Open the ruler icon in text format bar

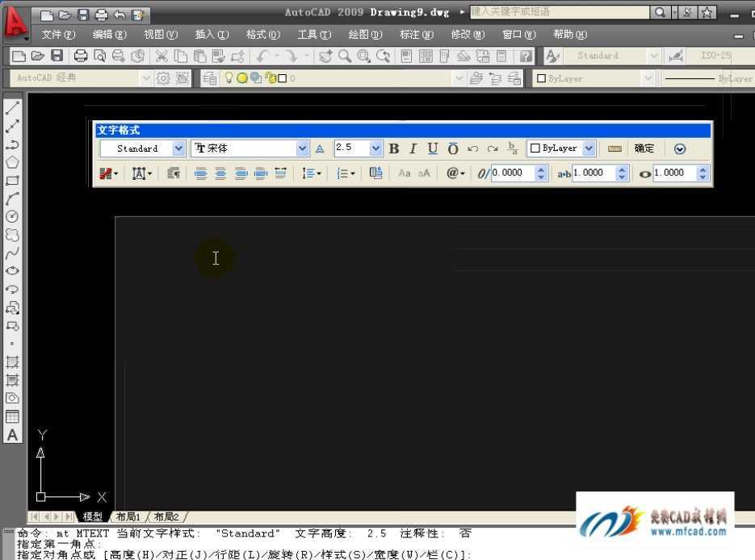614,148
